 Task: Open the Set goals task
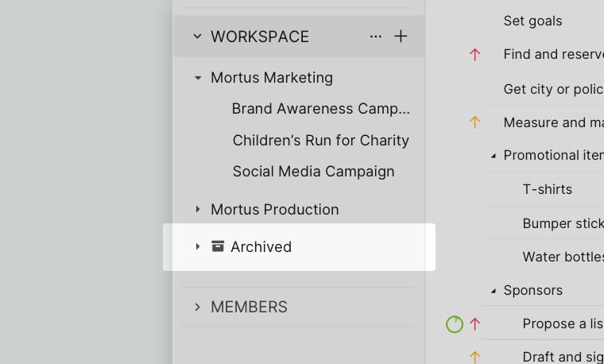532,21
